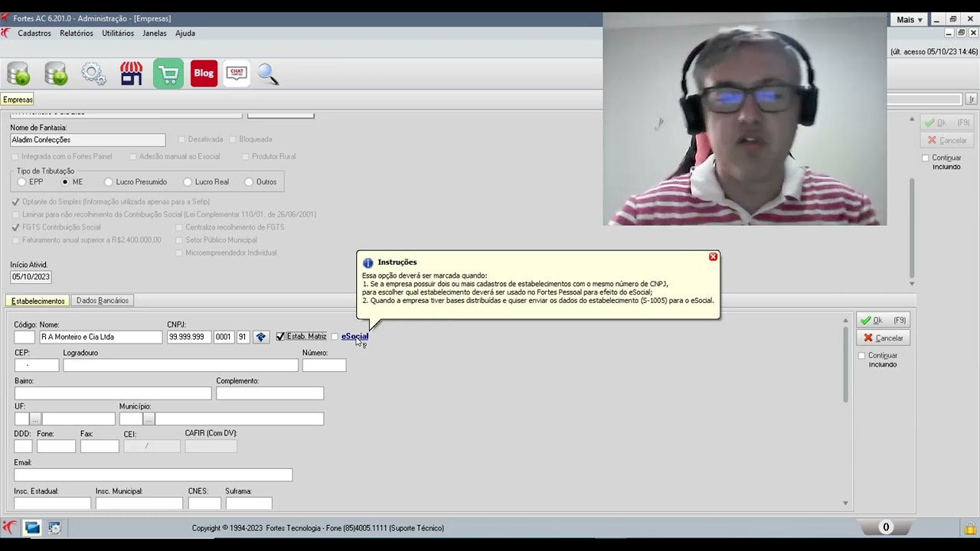This screenshot has width=980, height=551.
Task: Click the Insc. Estadual input field
Action: coord(52,504)
